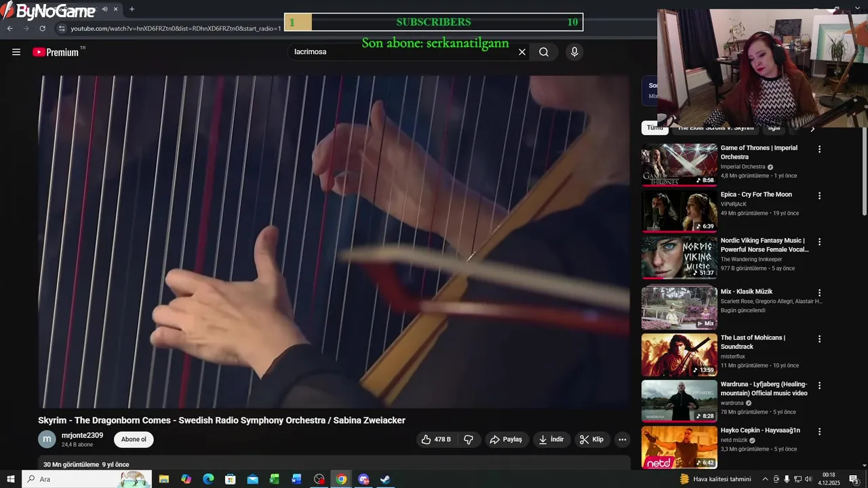
Task: Mute the ByNoGame tab audio icon
Action: point(104,9)
